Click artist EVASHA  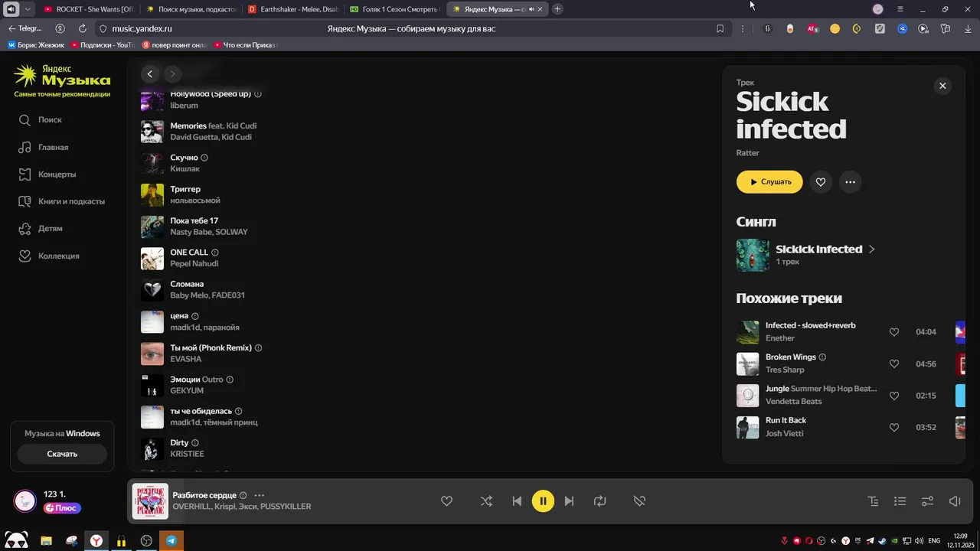pos(186,359)
